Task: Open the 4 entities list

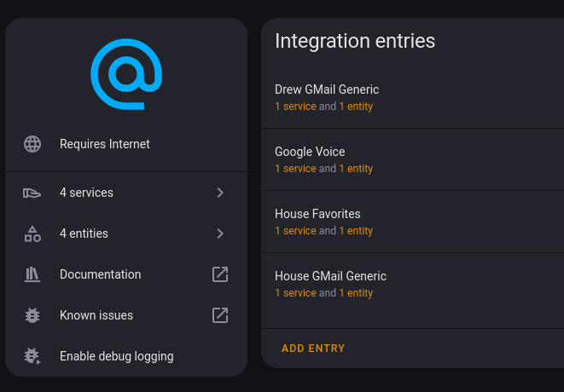Action: point(126,233)
